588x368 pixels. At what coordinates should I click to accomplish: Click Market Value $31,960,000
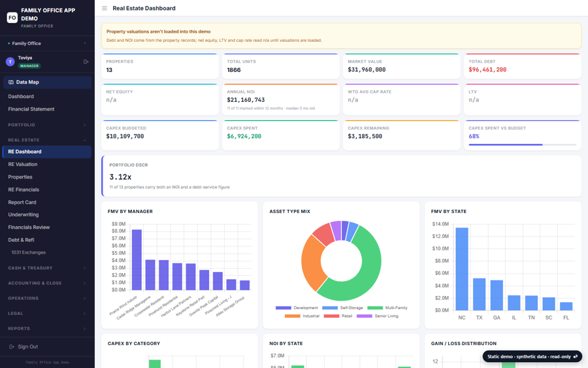pos(367,70)
